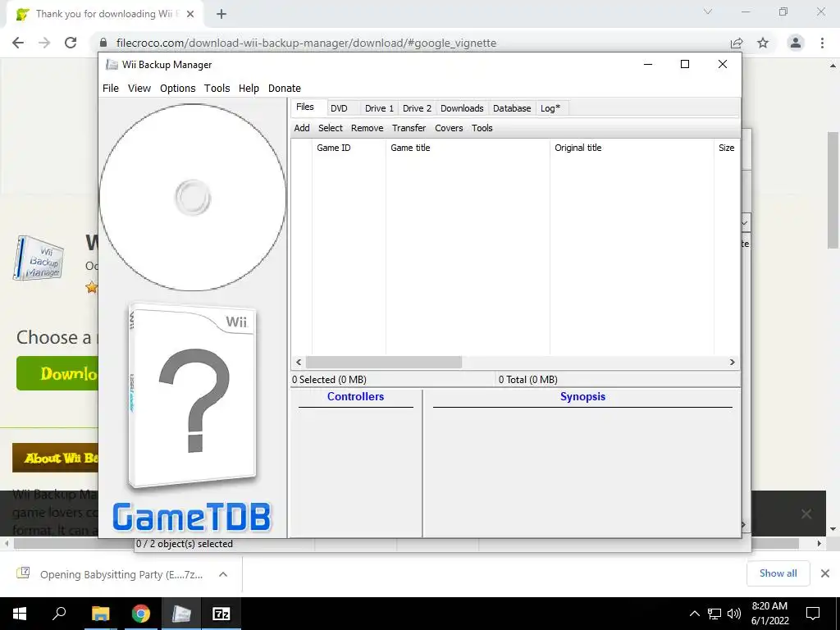Switch to the Downloads tab

click(x=462, y=108)
